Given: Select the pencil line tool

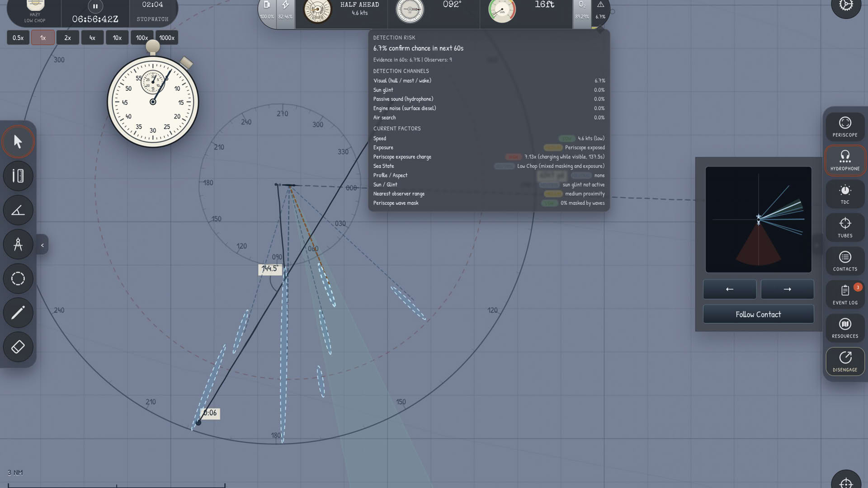Looking at the screenshot, I should [18, 313].
